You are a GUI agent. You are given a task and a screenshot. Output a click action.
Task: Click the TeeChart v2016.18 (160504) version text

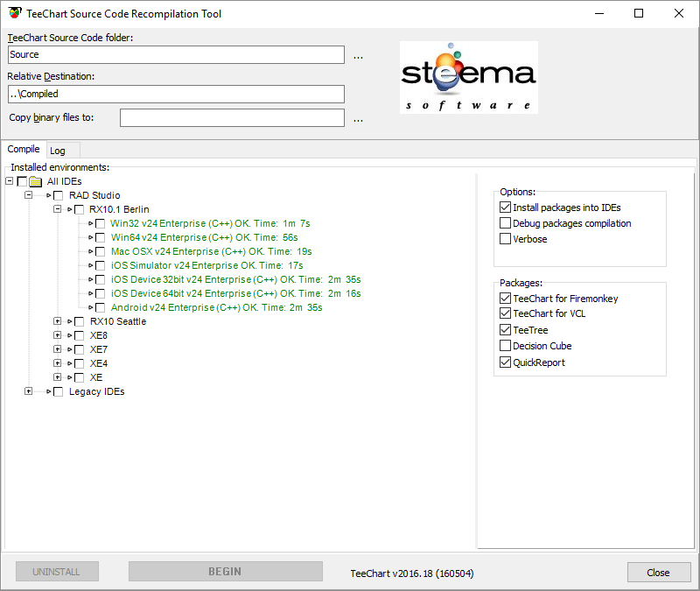click(411, 573)
